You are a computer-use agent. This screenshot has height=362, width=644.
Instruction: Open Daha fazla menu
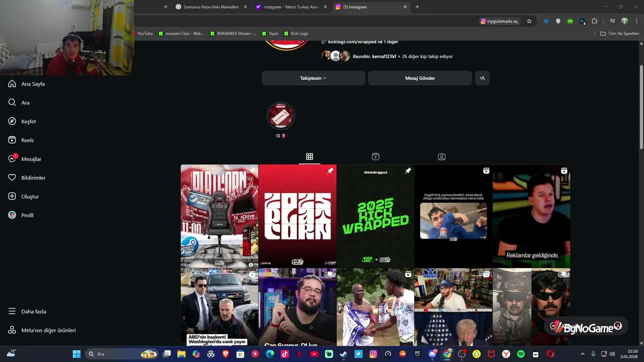point(27,312)
